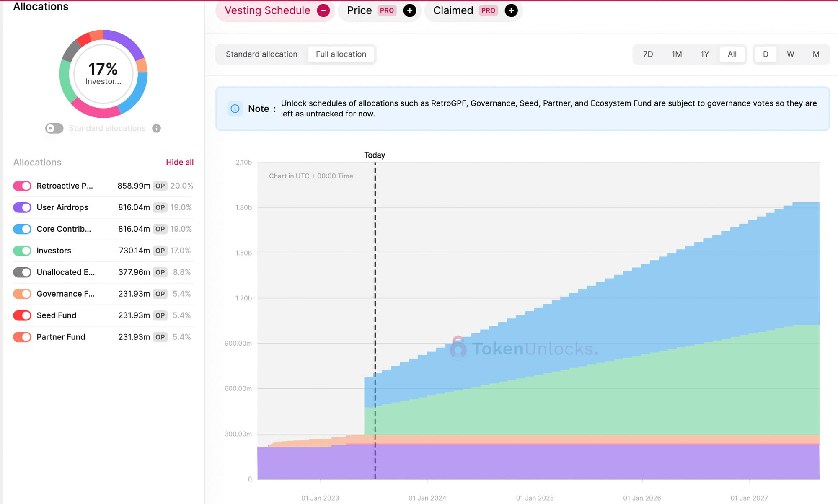This screenshot has width=838, height=504.
Task: Select the 1Y time range
Action: pyautogui.click(x=704, y=54)
